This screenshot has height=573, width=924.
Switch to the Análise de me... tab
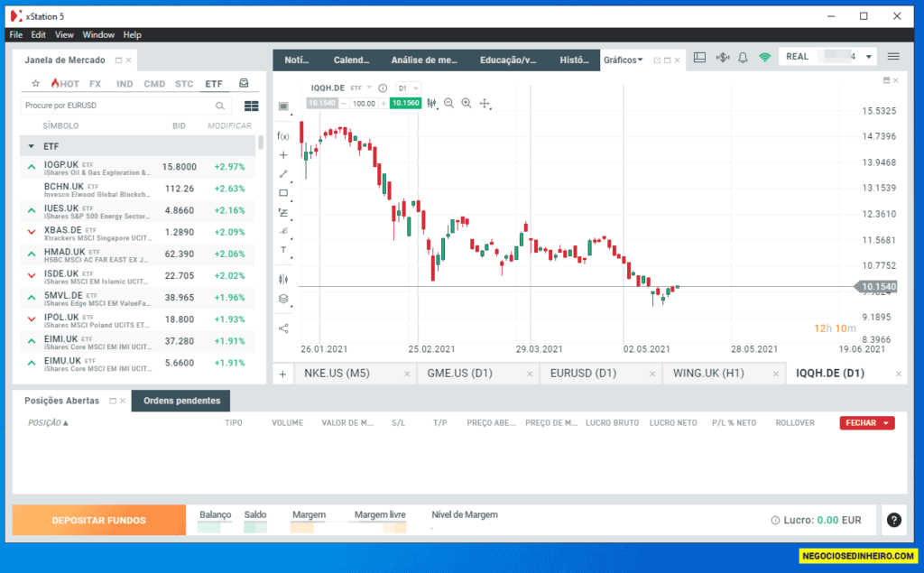pos(424,60)
